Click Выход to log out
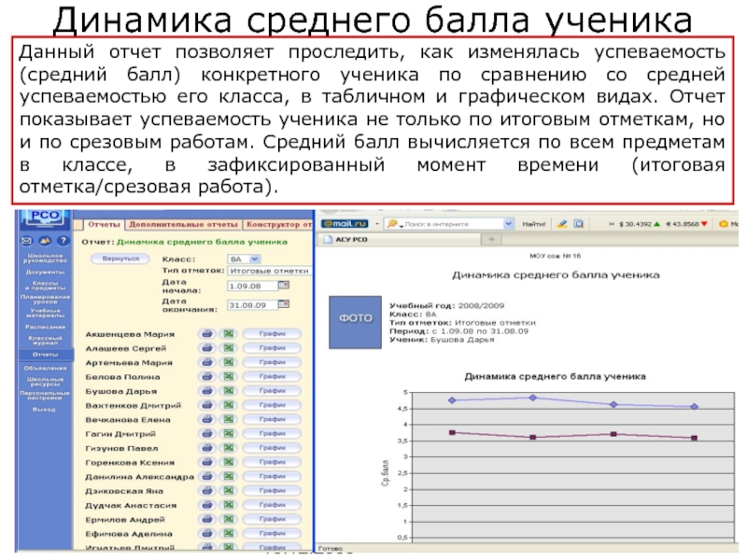 [44, 410]
